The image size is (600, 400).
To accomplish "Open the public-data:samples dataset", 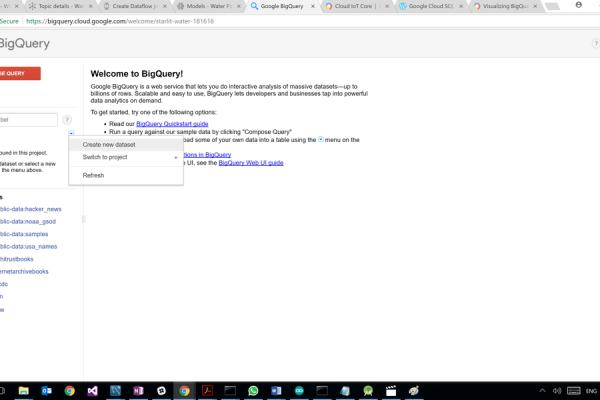I will click(24, 234).
